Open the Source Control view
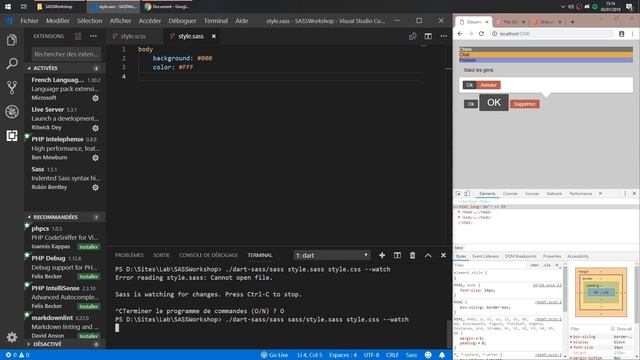Image resolution: width=640 pixels, height=360 pixels. pyautogui.click(x=12, y=87)
